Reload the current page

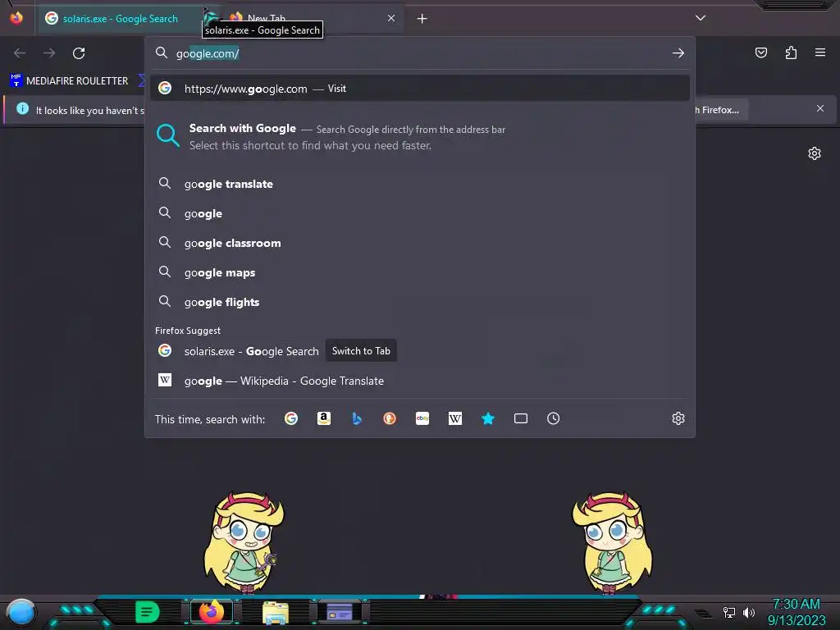pyautogui.click(x=79, y=53)
